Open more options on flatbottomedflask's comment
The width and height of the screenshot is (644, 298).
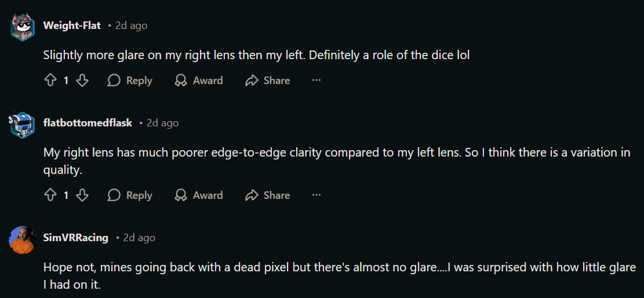316,195
